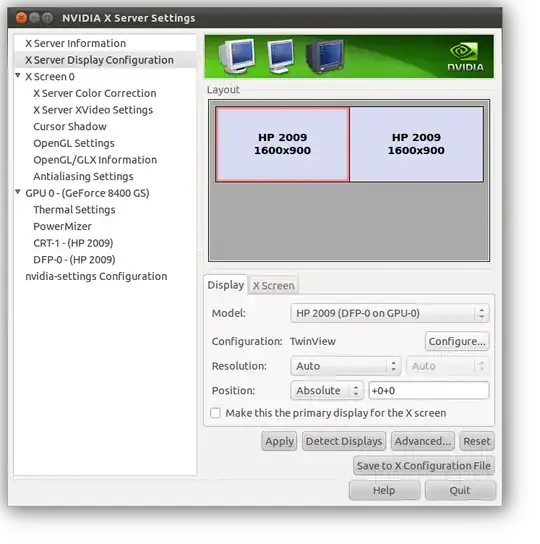Open the Position Absolute dropdown

click(x=327, y=391)
